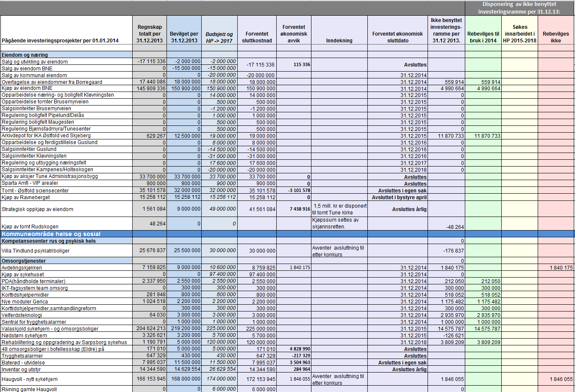
Task: Click cell value 11 870 733 under Rebevilges
Action: coord(487,136)
